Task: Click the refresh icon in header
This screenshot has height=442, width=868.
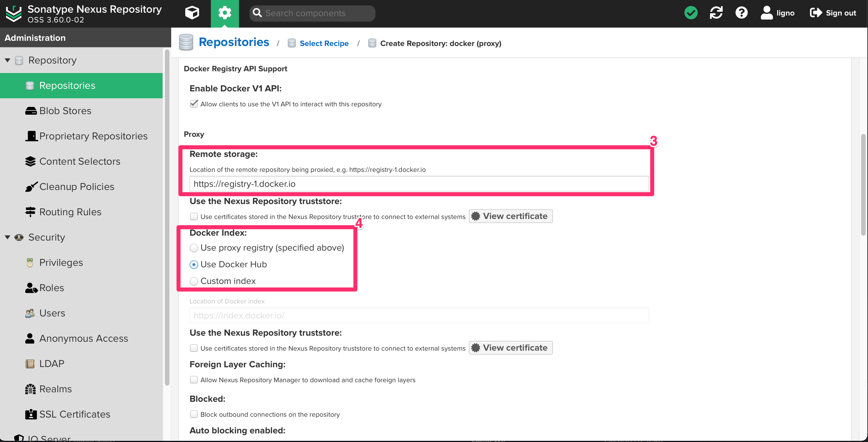Action: tap(716, 13)
